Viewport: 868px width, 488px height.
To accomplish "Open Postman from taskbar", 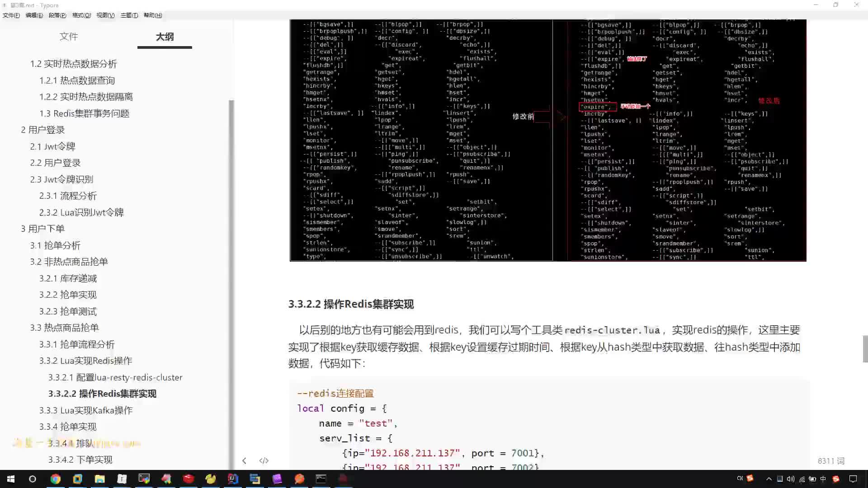I will coord(299,479).
